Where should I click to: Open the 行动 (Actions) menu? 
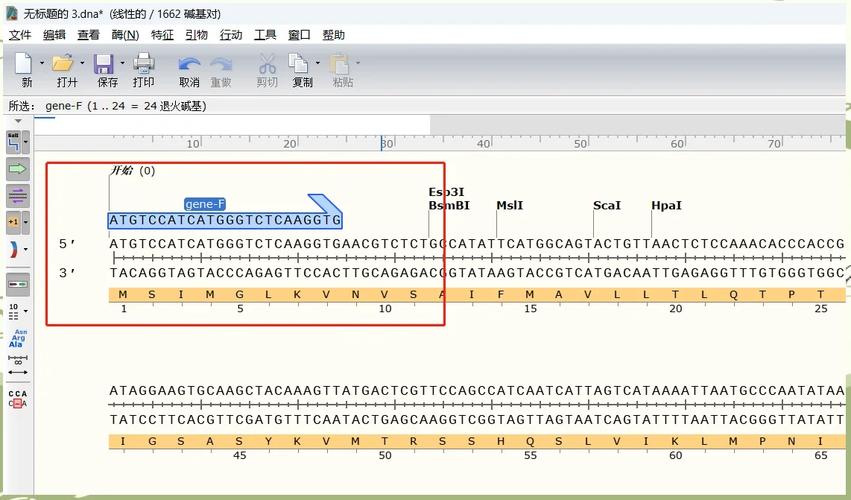point(231,35)
